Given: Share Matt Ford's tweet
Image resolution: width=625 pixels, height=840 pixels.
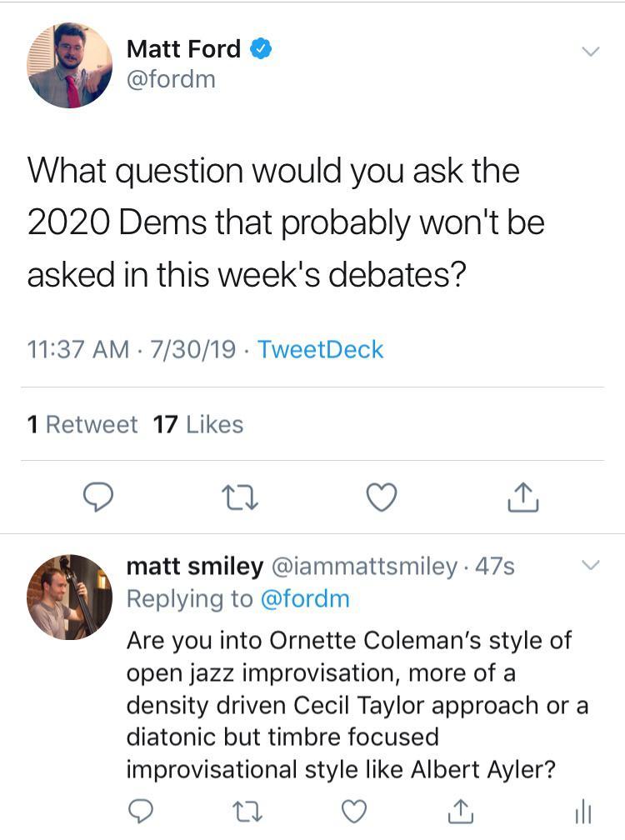Looking at the screenshot, I should (523, 497).
